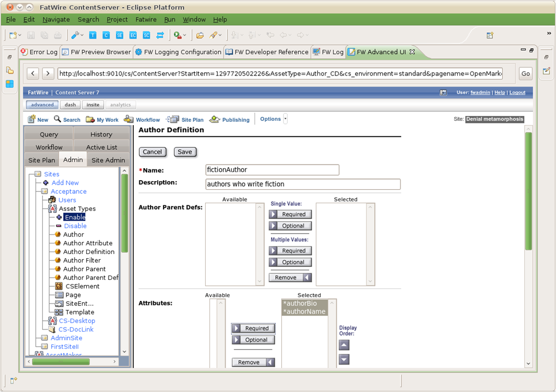Open dropdown arrow next to Run icon
The image size is (556, 392).
point(185,35)
